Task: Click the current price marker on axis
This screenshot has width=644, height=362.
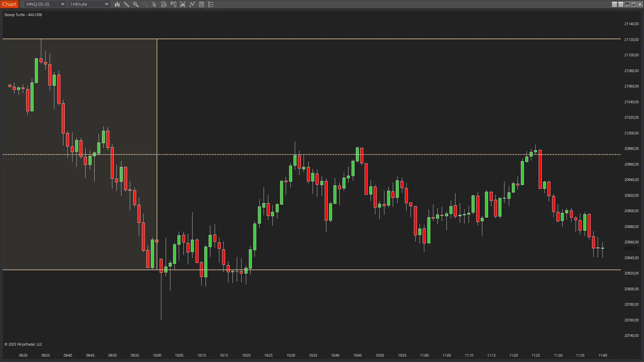Action: 631,248
